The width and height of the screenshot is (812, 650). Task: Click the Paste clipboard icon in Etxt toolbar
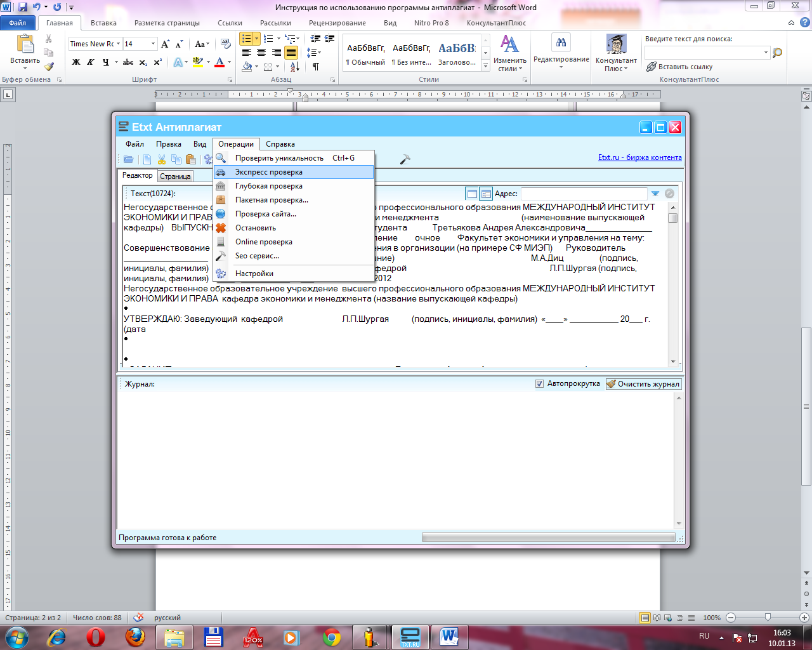pos(190,159)
